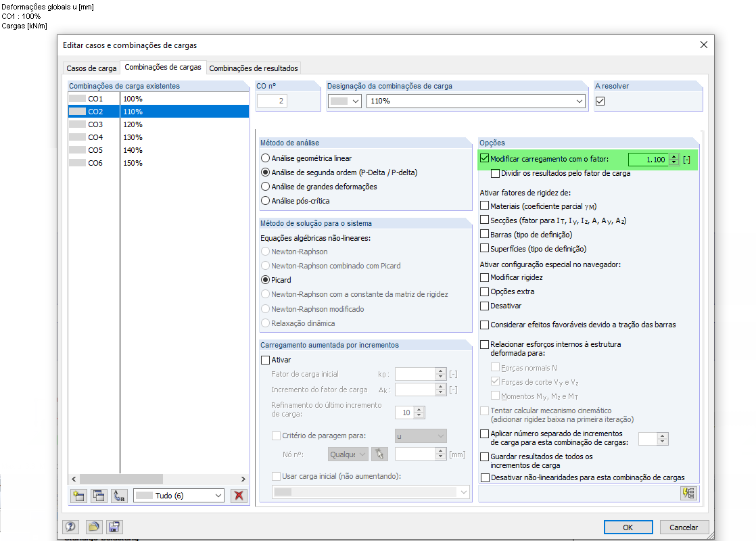Enable Materiais stiffness factor
Viewport: 756px width, 541px height.
pos(485,206)
